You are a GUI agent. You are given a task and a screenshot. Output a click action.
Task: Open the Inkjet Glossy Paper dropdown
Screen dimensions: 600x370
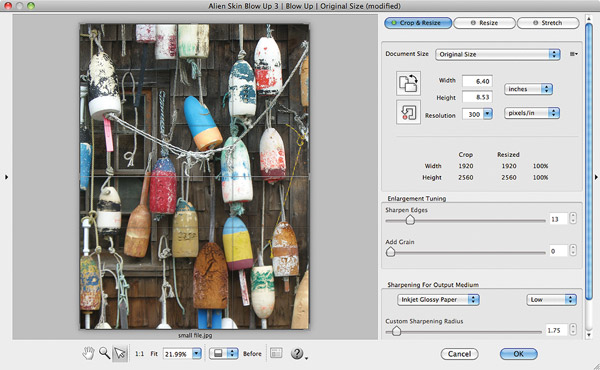point(438,300)
